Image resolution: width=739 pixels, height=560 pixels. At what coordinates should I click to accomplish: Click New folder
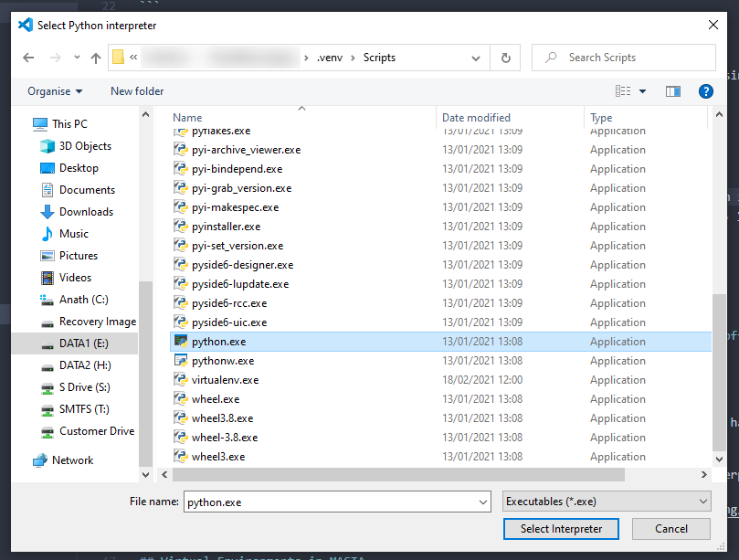[x=137, y=91]
